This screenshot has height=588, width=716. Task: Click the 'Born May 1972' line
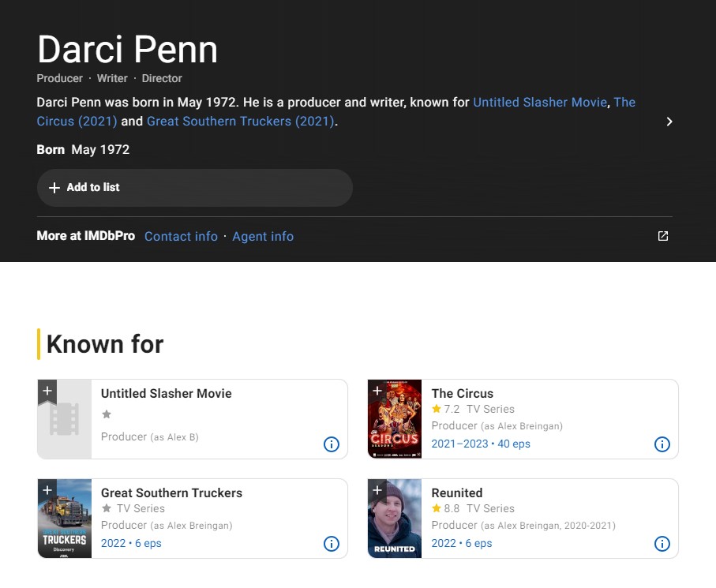[x=83, y=150]
